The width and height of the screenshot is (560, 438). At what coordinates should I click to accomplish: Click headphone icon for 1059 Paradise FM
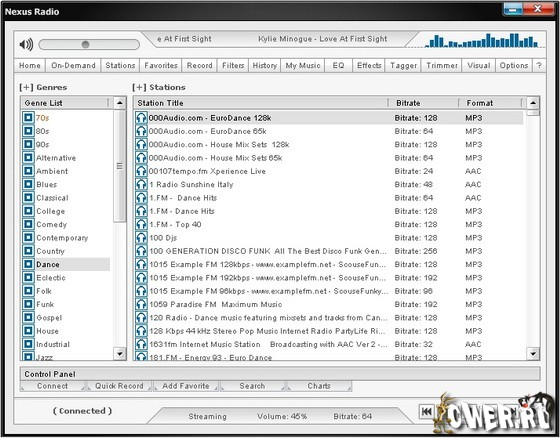pyautogui.click(x=141, y=304)
